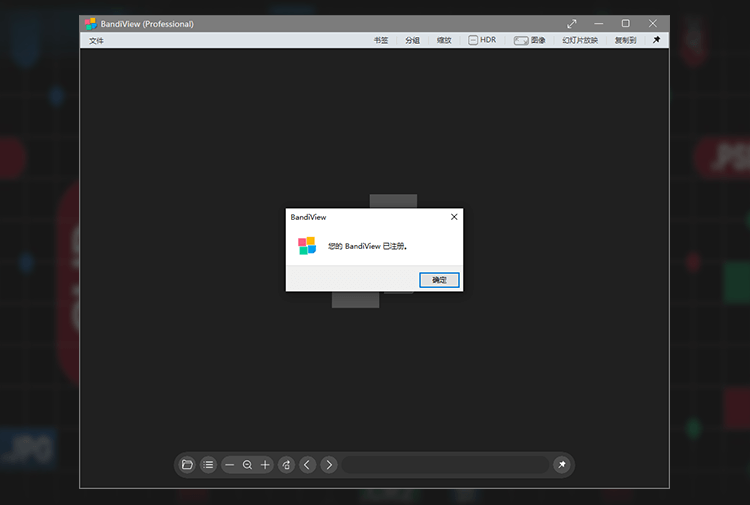750x505 pixels.
Task: Zoom in with the plus icon
Action: (265, 465)
